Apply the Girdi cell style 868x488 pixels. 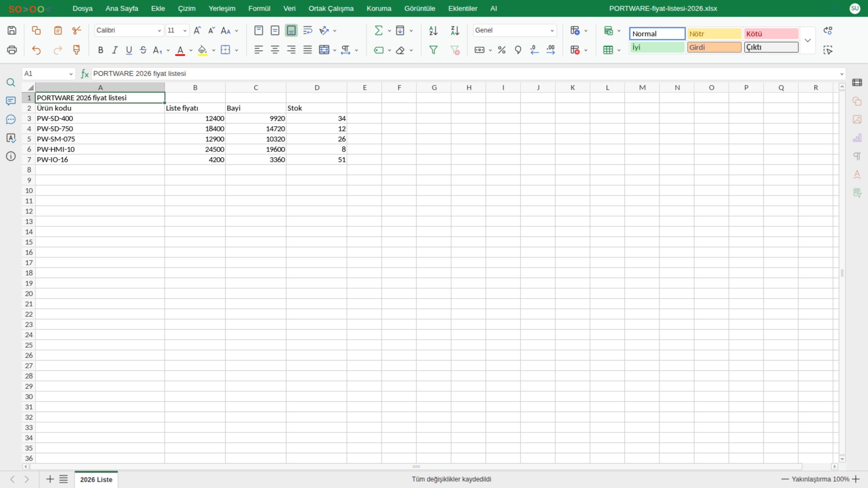coord(714,47)
